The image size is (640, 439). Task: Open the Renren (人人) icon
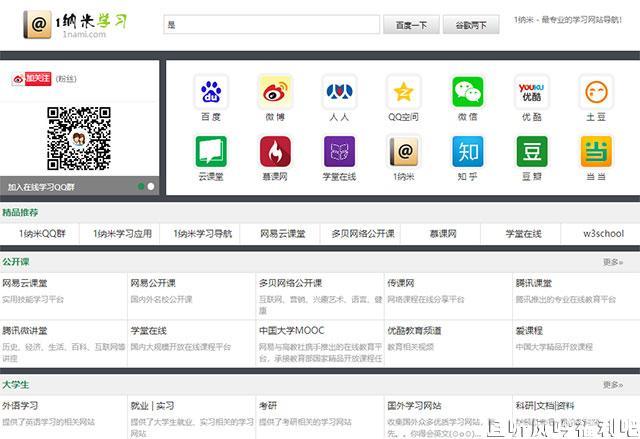[x=339, y=92]
